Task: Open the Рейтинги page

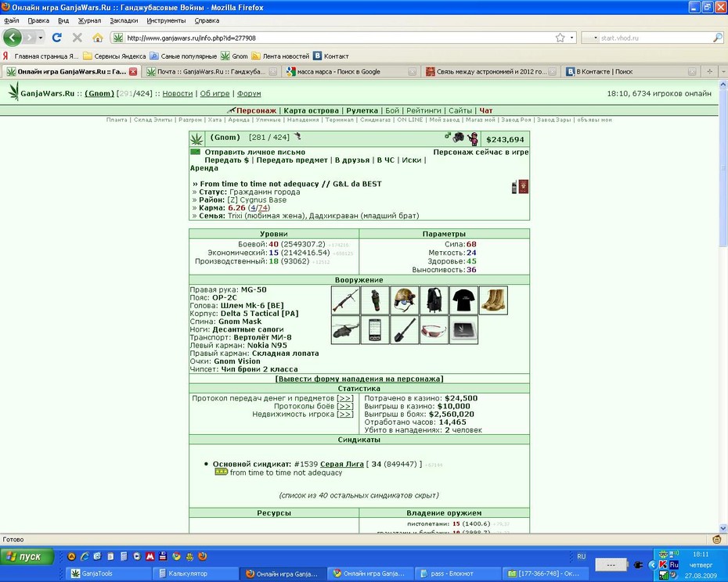Action: coord(424,110)
